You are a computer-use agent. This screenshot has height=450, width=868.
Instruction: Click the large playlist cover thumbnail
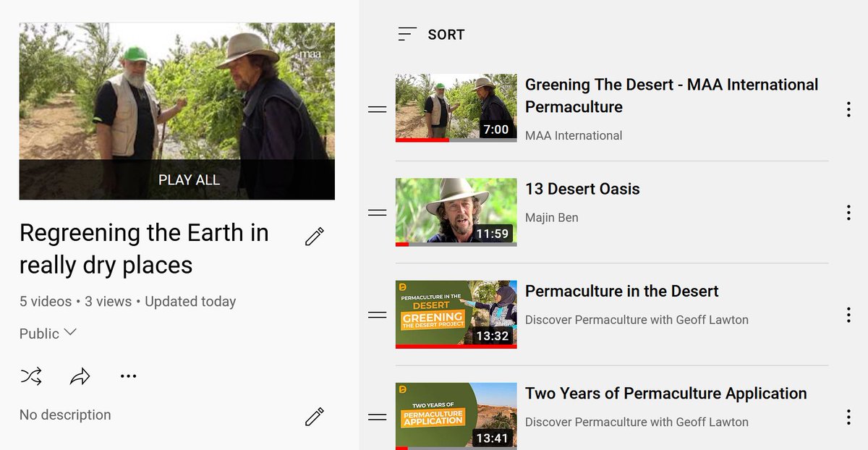click(x=177, y=111)
